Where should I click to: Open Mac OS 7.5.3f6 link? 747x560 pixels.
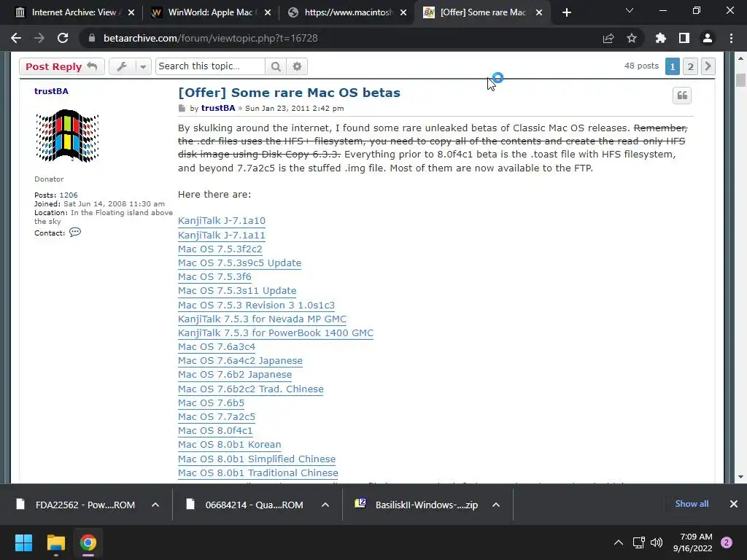pos(214,276)
